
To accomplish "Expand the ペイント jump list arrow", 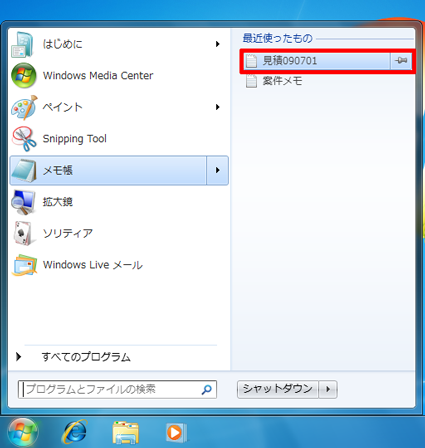I will [x=217, y=107].
